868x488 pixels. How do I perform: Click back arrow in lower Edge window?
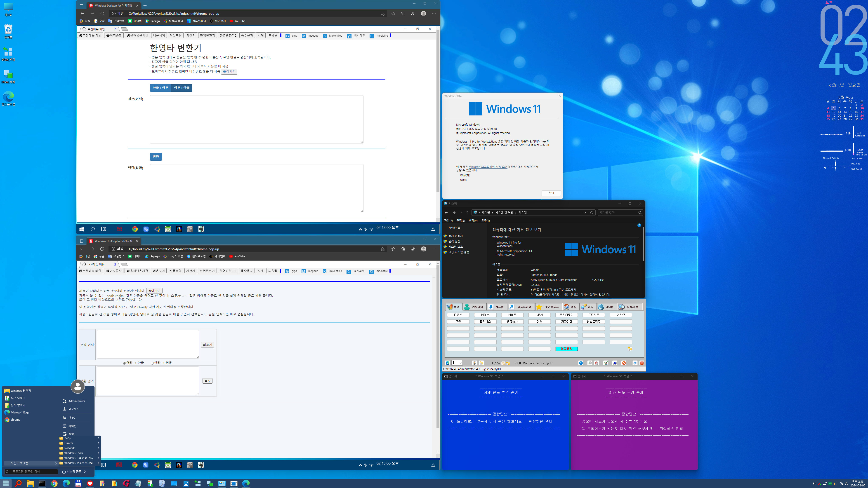tap(82, 249)
